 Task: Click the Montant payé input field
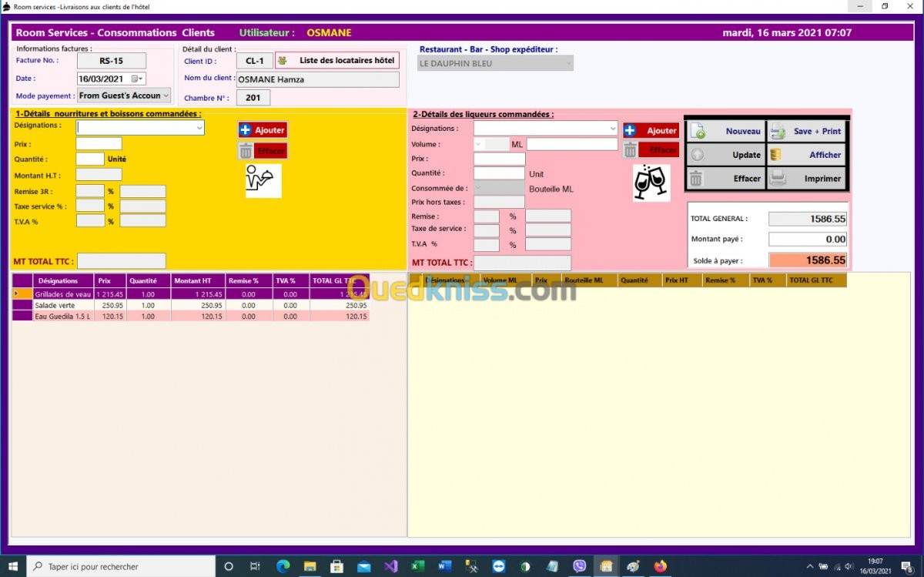point(808,240)
